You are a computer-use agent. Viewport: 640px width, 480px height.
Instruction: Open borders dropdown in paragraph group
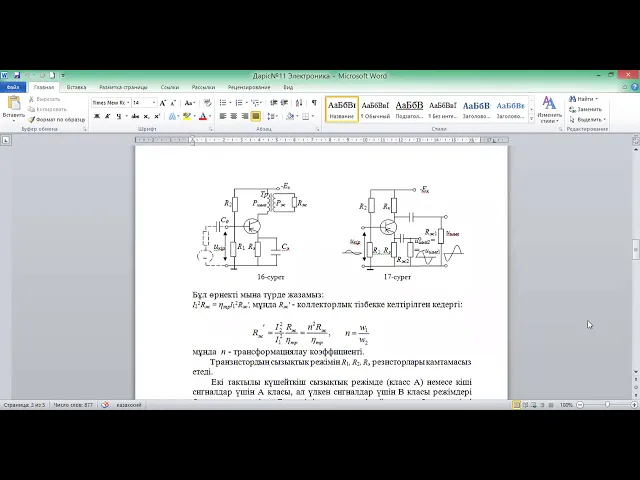click(313, 116)
